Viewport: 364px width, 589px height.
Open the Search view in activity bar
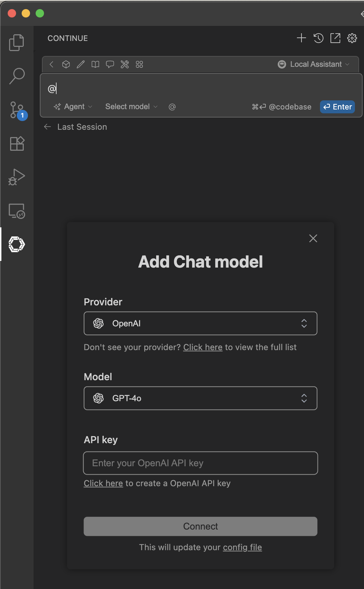16,76
